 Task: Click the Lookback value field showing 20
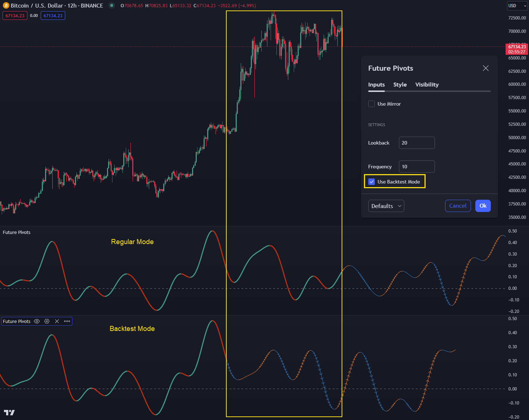point(417,143)
